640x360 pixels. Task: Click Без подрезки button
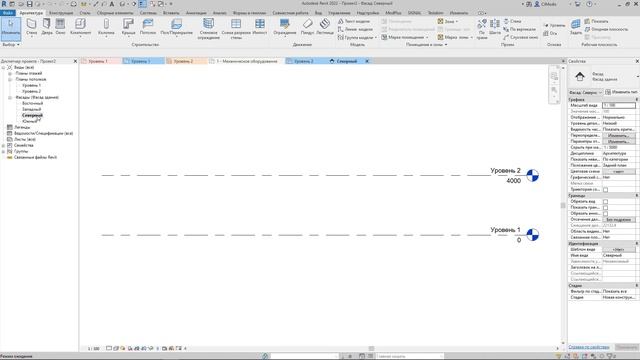618,220
